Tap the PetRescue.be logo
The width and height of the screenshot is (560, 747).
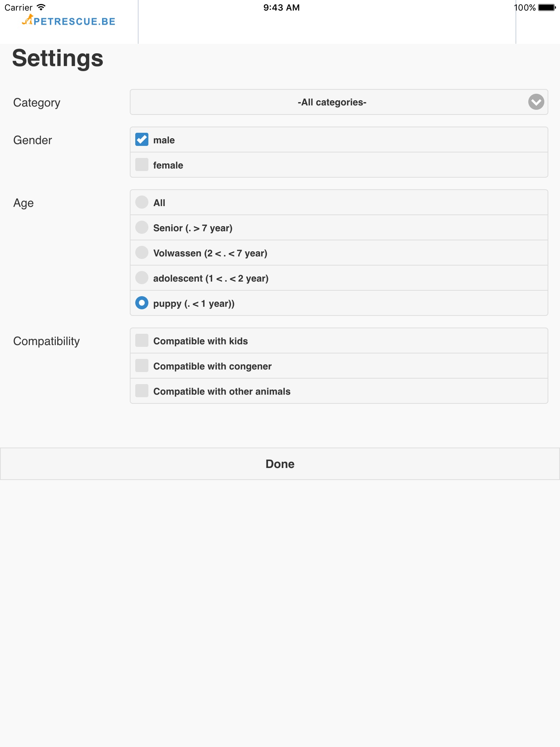(69, 21)
